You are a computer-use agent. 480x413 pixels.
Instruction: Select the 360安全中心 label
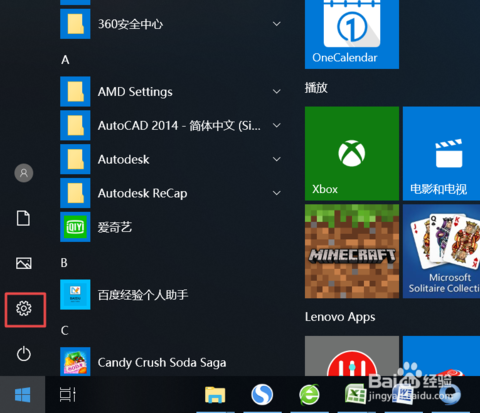pos(130,24)
